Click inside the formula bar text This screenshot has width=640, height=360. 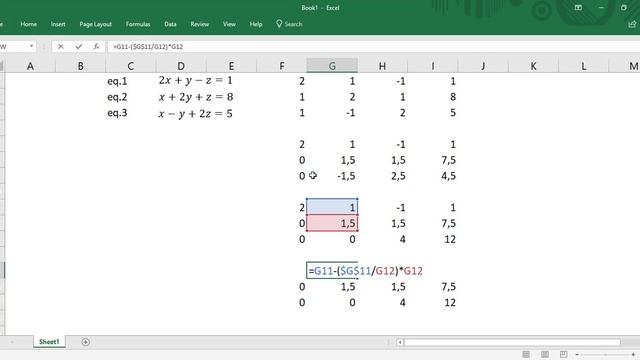148,47
